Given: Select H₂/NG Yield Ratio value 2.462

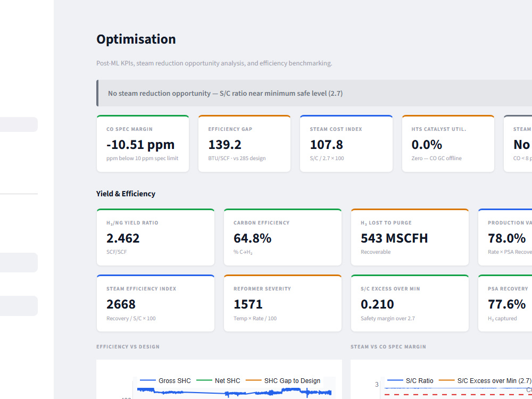Looking at the screenshot, I should pyautogui.click(x=123, y=238).
